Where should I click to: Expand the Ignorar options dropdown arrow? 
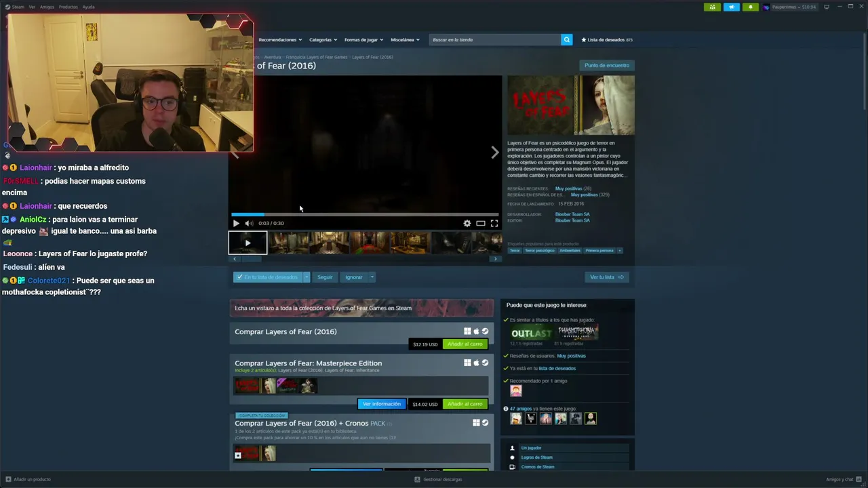372,277
